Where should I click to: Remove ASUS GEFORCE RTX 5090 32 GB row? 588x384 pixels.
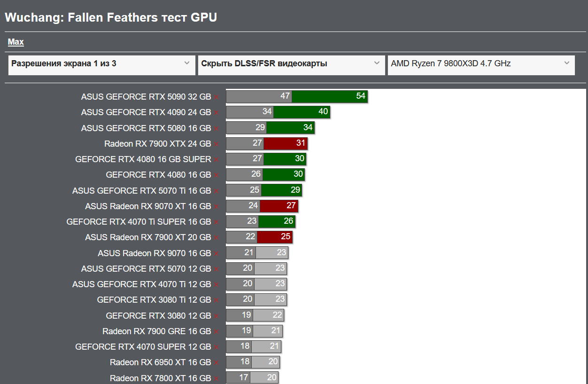click(x=216, y=97)
